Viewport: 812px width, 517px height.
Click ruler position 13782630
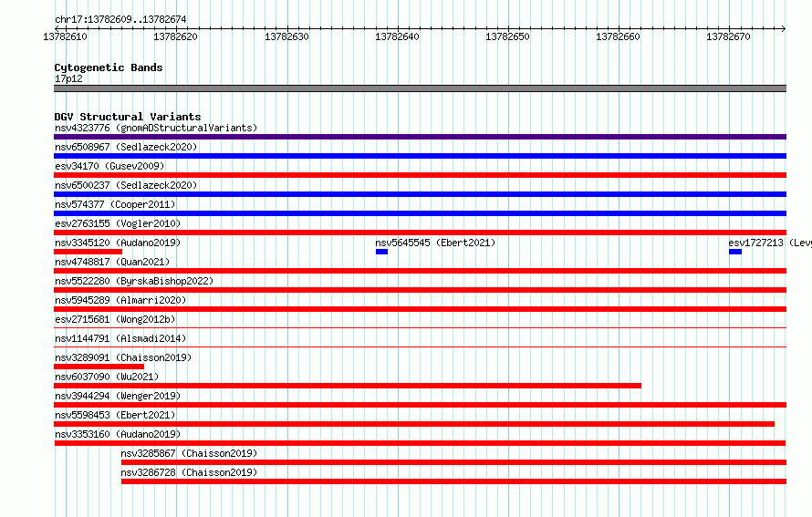[x=286, y=36]
